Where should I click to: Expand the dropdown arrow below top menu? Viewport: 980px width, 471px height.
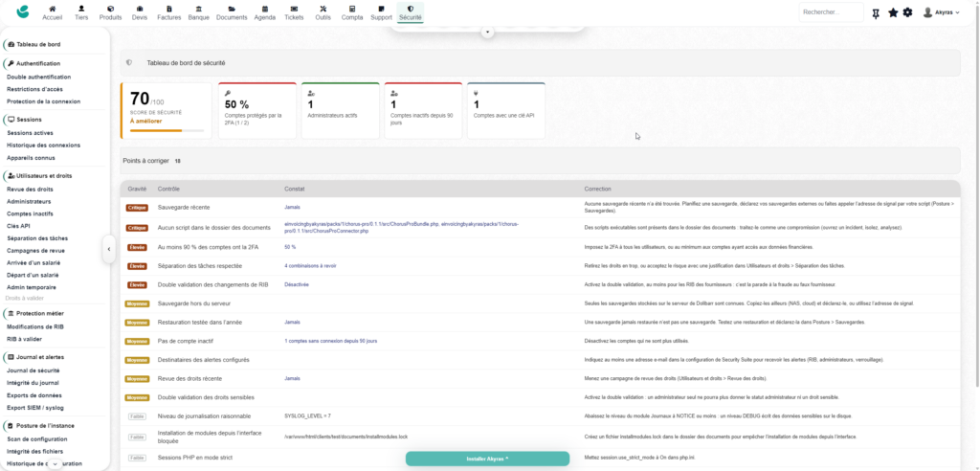(x=488, y=32)
